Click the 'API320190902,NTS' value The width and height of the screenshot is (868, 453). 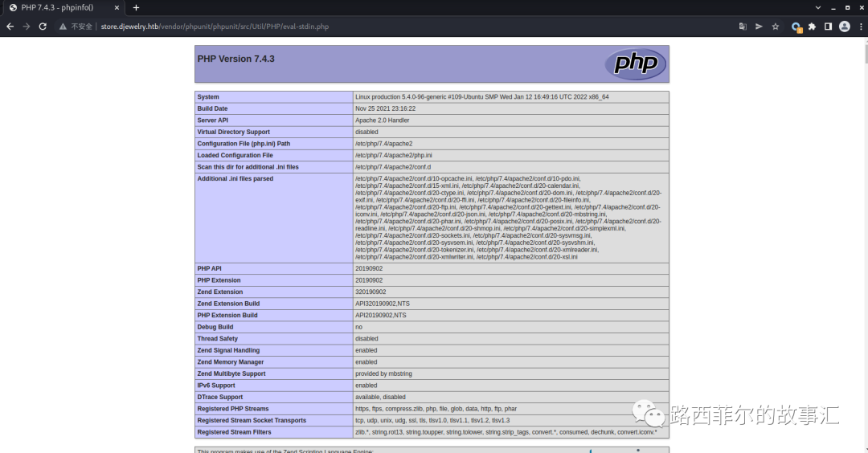click(x=383, y=303)
